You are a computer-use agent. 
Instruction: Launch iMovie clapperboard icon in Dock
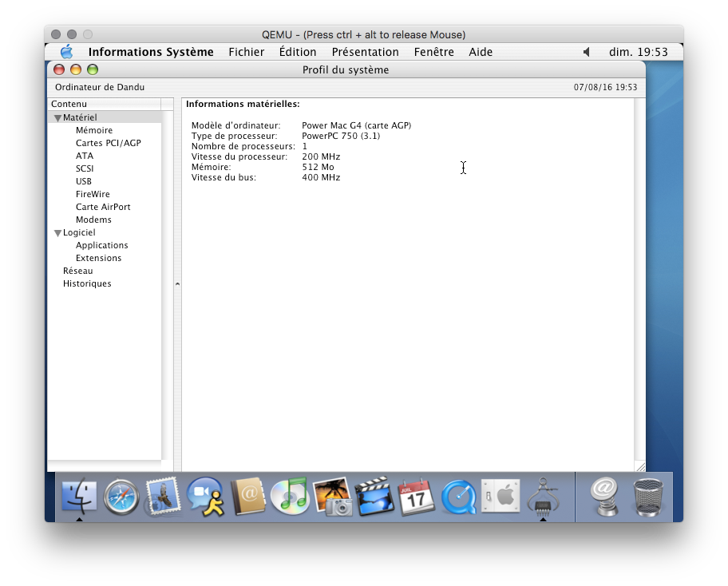tap(374, 496)
